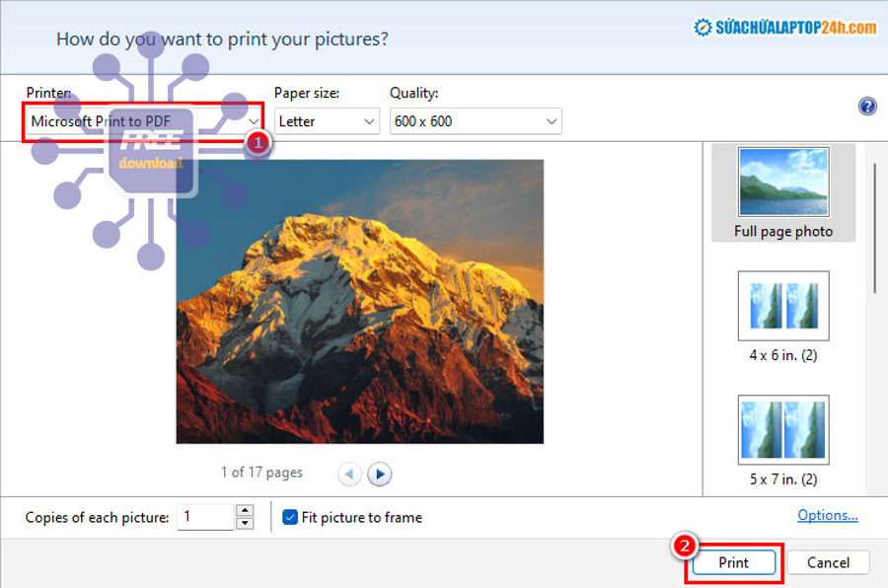Select the 5 x 7 in. (2) layout
Image resolution: width=888 pixels, height=588 pixels.
783,441
